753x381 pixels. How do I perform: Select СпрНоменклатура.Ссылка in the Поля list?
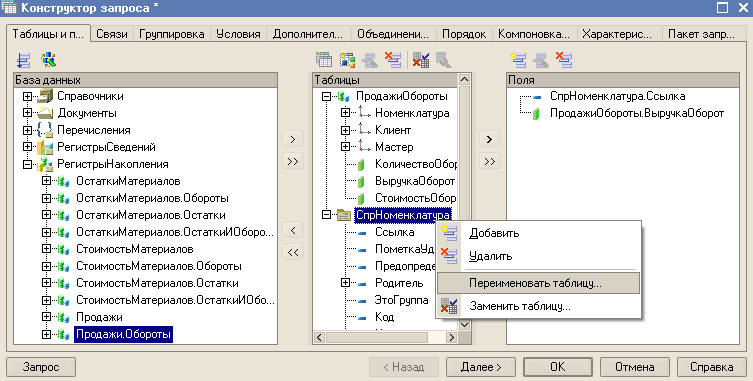(618, 96)
